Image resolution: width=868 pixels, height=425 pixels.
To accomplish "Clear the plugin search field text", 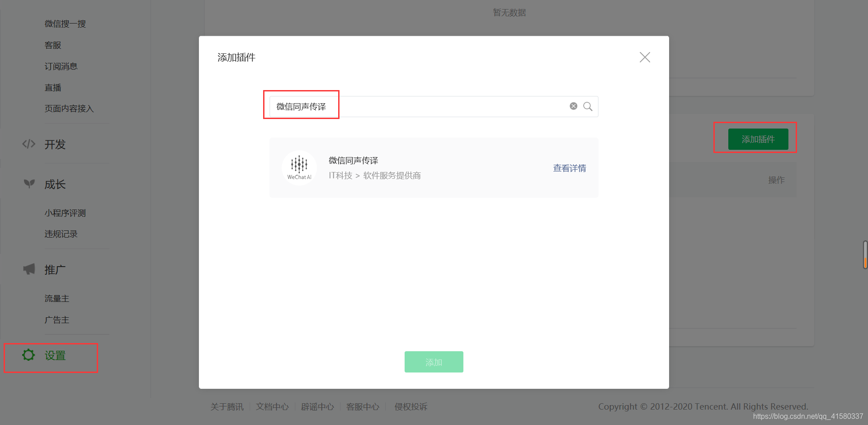I will click(573, 106).
